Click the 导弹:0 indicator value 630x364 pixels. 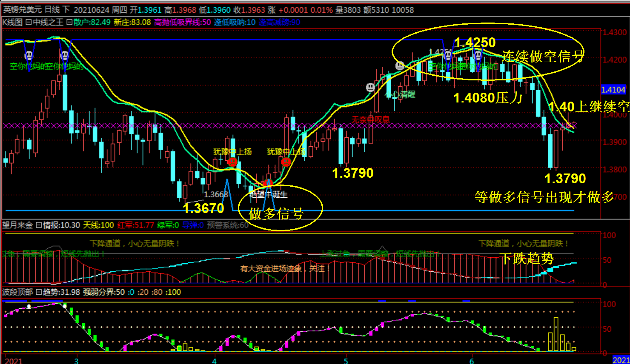[193, 225]
